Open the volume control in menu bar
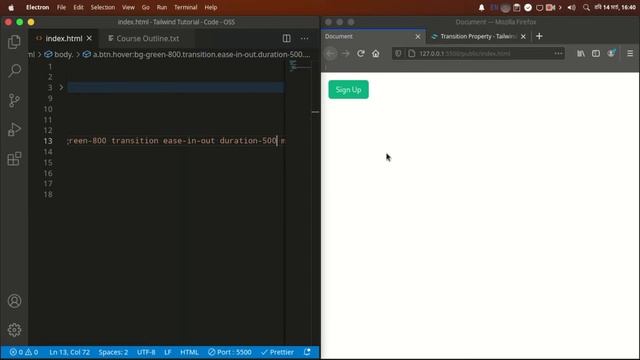 571,7
